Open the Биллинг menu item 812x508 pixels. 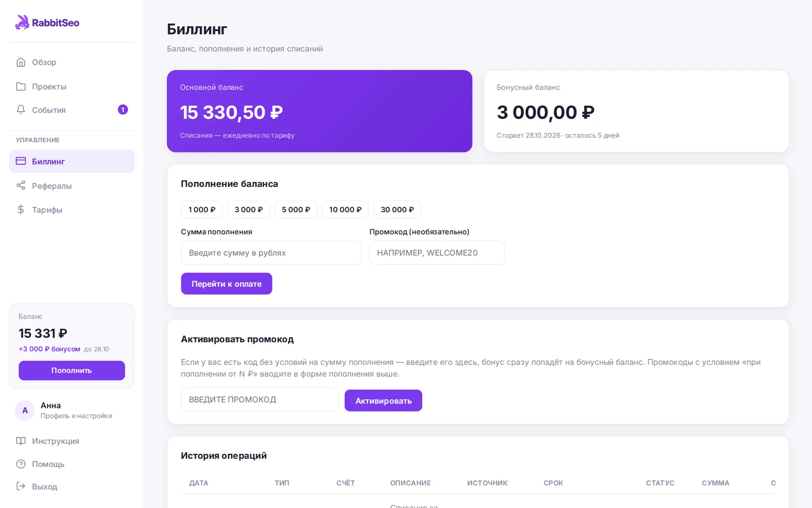tap(72, 161)
